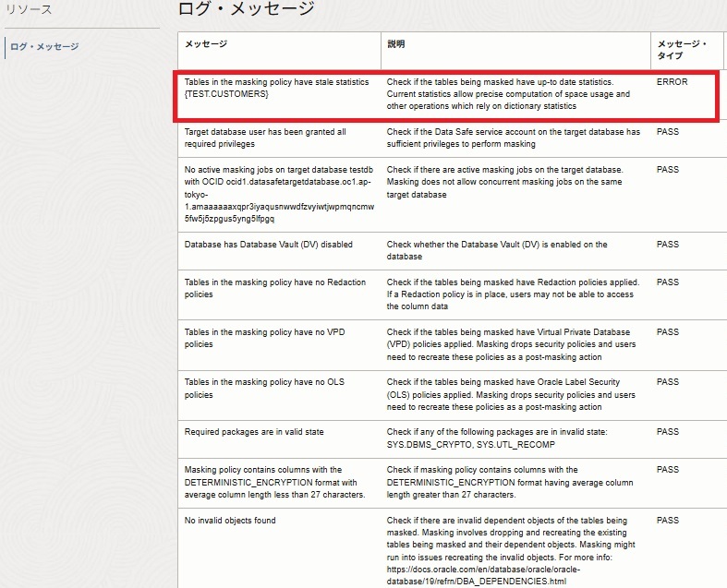Click description listing SYS.DBMS_CRYPTO, SYS.UTL_RECOMP
727x588 pixels.
pyautogui.click(x=497, y=438)
